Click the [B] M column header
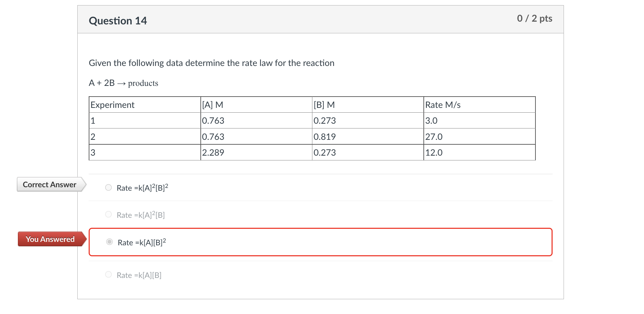 coord(324,105)
